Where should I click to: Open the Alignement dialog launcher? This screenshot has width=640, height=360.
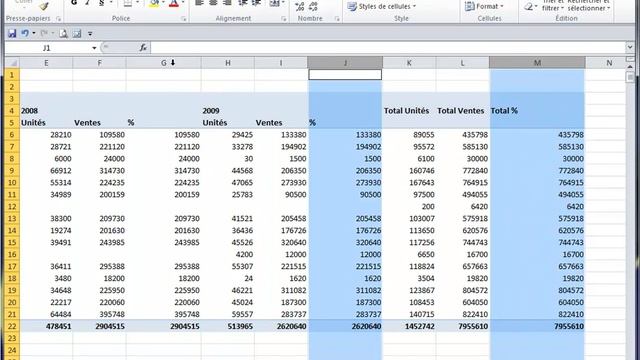(x=284, y=19)
